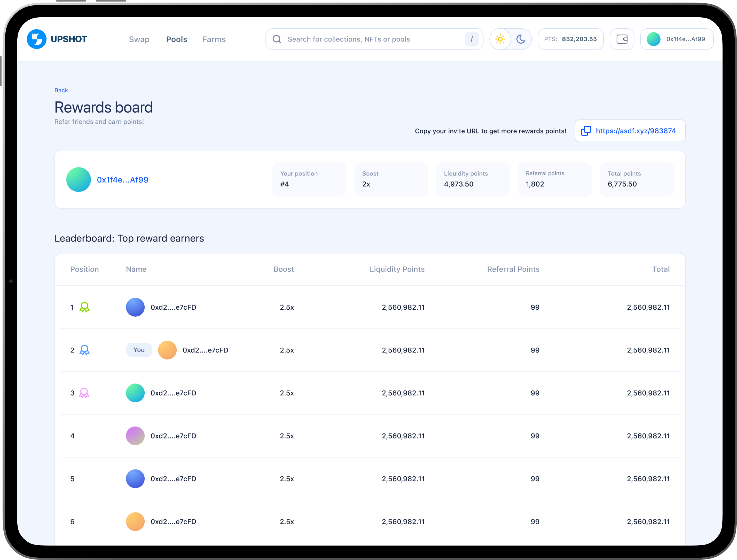
Task: Click the invite URL https://asdf.xyz/983874
Action: 636,131
